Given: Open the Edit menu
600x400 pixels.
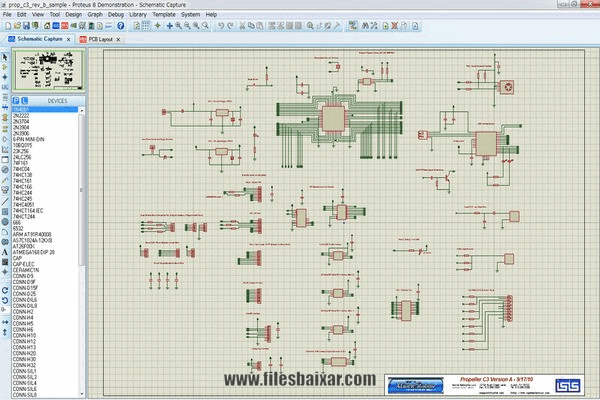Looking at the screenshot, I should pos(21,15).
